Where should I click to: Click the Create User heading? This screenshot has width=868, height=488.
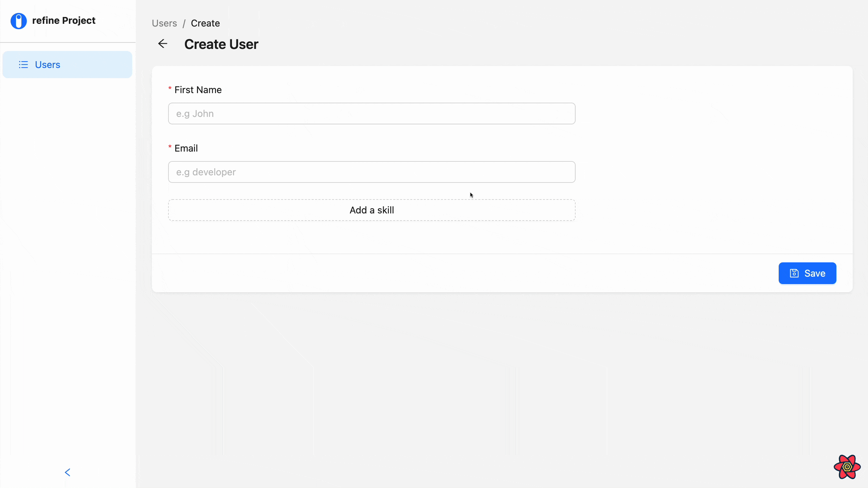[x=221, y=44]
